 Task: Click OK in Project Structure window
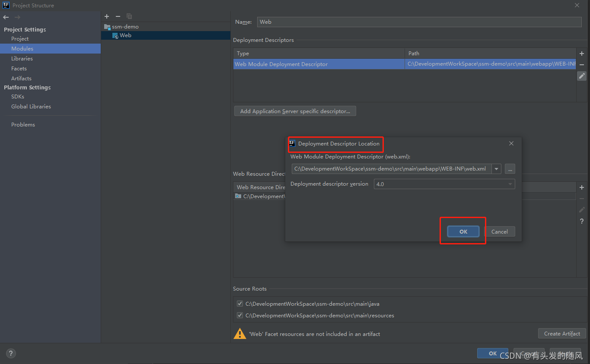tap(493, 353)
